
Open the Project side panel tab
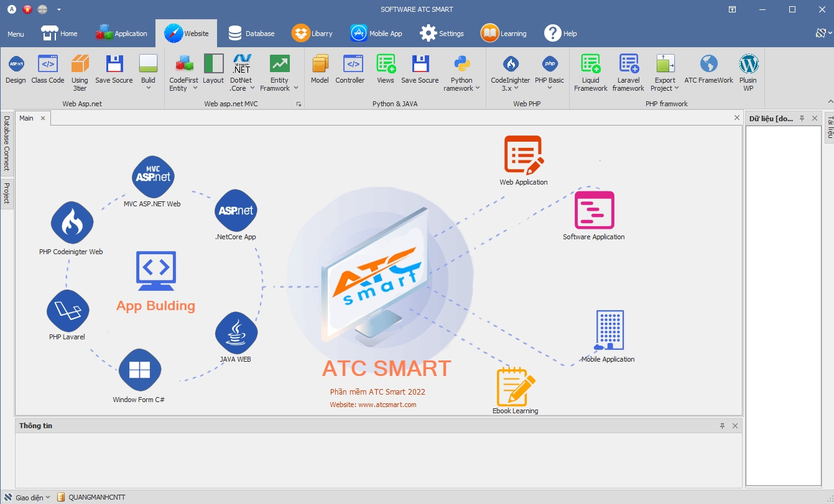[x=6, y=193]
